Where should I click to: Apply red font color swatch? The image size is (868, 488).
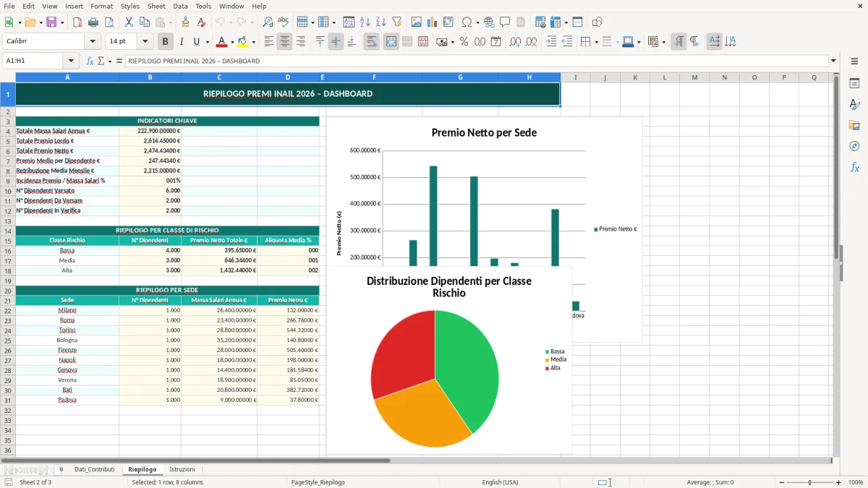[222, 42]
